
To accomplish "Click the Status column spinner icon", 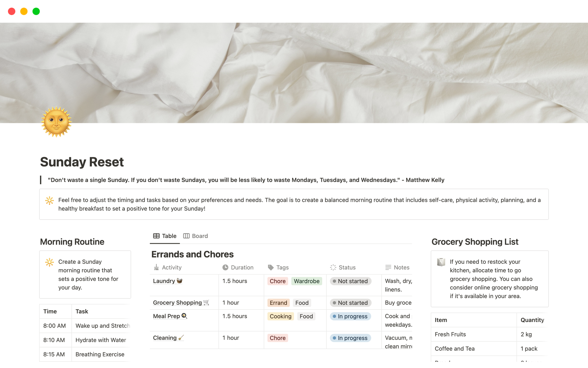I will tap(333, 267).
